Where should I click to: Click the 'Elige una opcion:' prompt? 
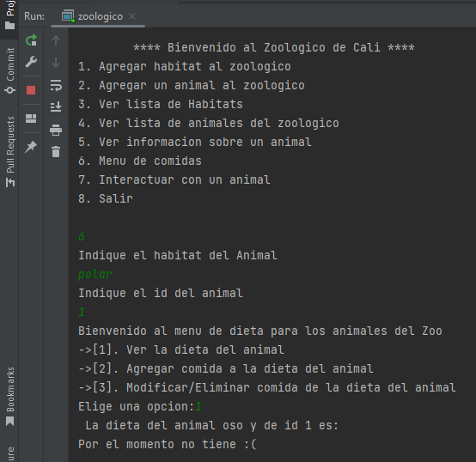pos(137,406)
